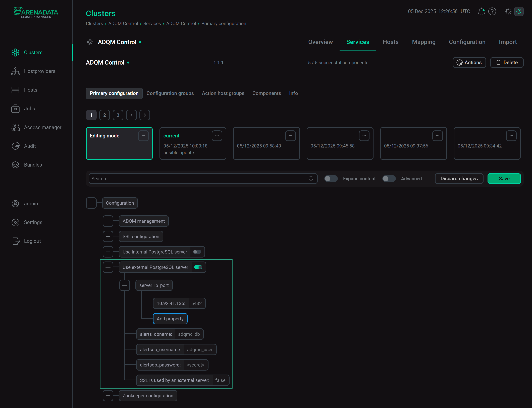532x408 pixels.
Task: Open the Audit section icon
Action: [15, 146]
